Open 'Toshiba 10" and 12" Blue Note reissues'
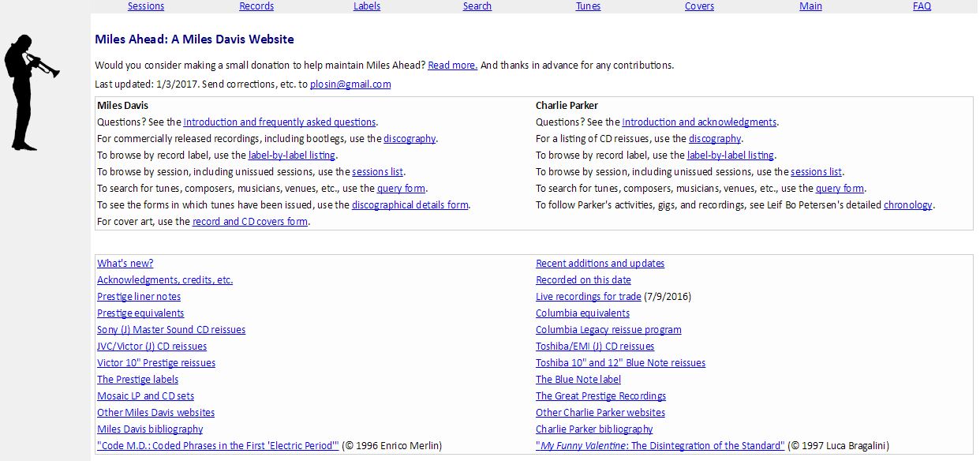 [620, 363]
